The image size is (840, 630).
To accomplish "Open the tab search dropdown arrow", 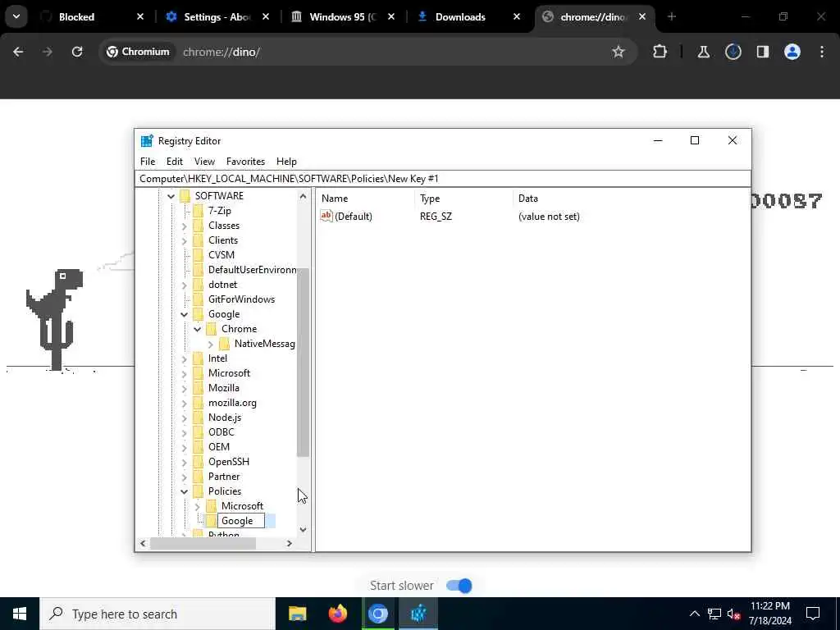I will coord(16,16).
